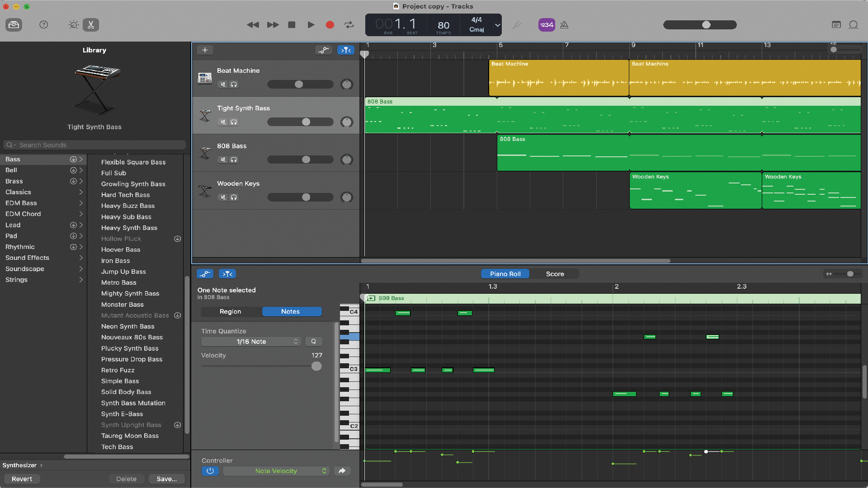Toggle Catch Playhead button in piano roll editor

click(x=227, y=274)
